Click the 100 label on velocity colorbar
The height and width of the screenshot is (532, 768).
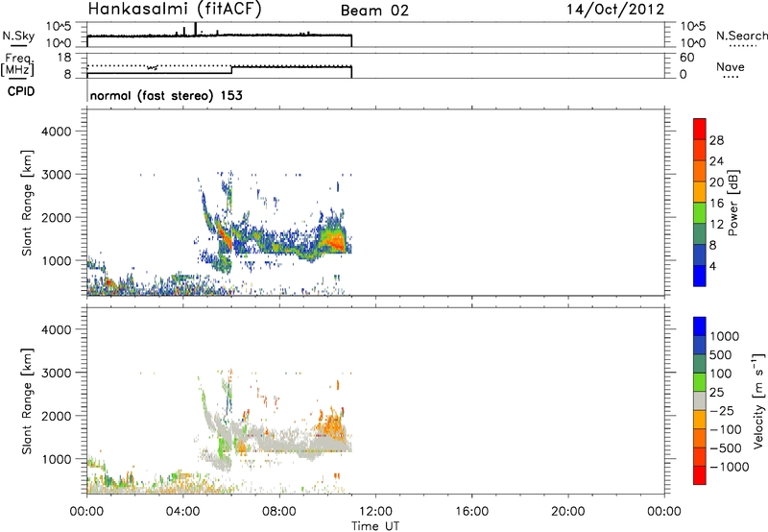point(721,374)
